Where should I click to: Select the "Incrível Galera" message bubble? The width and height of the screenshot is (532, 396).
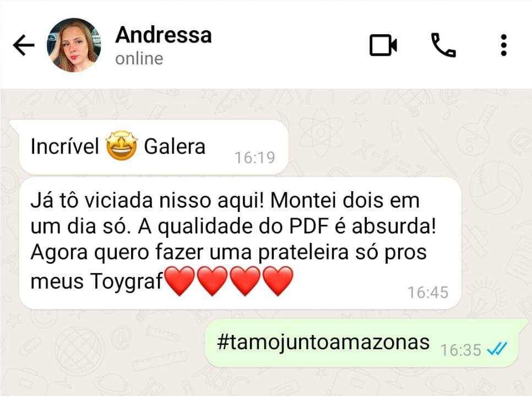tap(153, 147)
